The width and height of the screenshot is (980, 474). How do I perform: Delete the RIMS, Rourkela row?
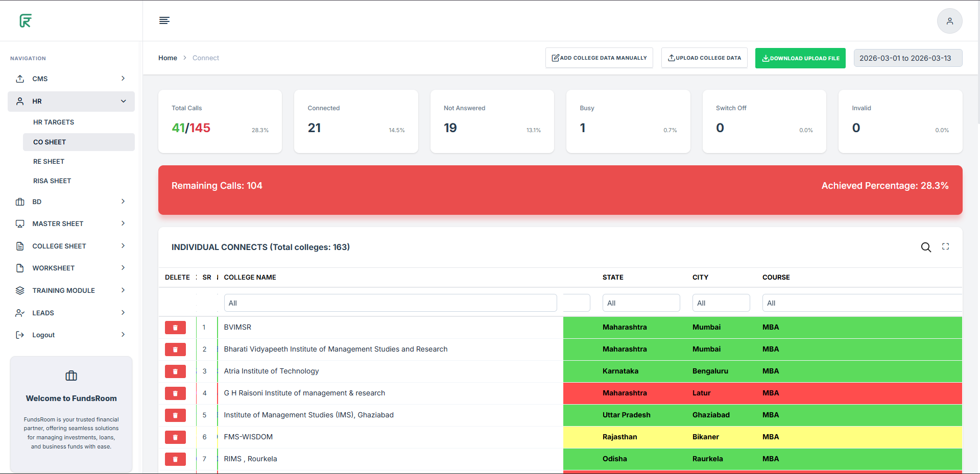[175, 459]
